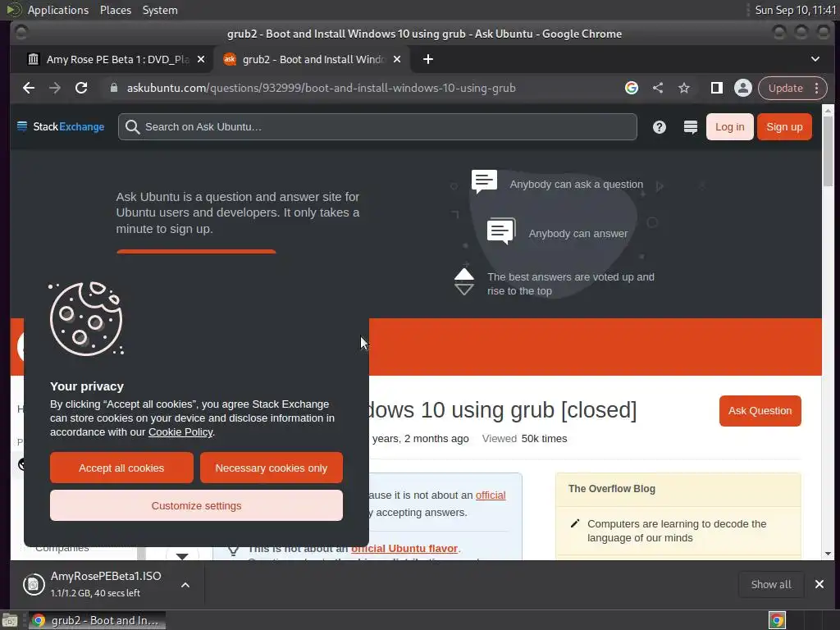Open the official link in closed notice

(491, 495)
